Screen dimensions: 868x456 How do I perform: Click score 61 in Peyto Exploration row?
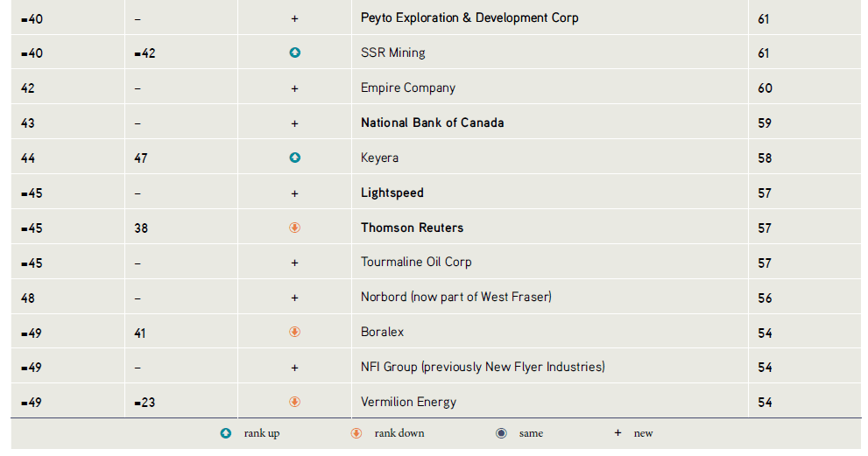coord(764,19)
